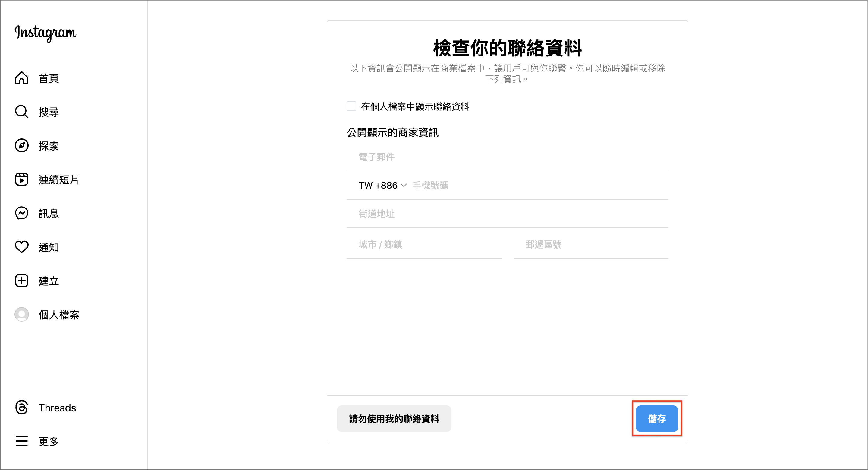Open 更多 menu label
868x470 pixels.
click(49, 441)
